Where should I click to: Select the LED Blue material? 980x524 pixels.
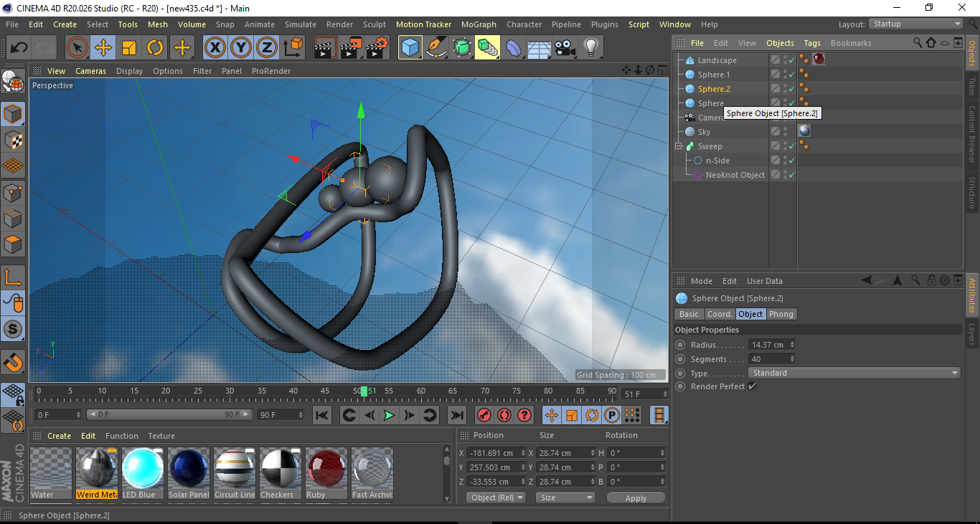point(142,473)
